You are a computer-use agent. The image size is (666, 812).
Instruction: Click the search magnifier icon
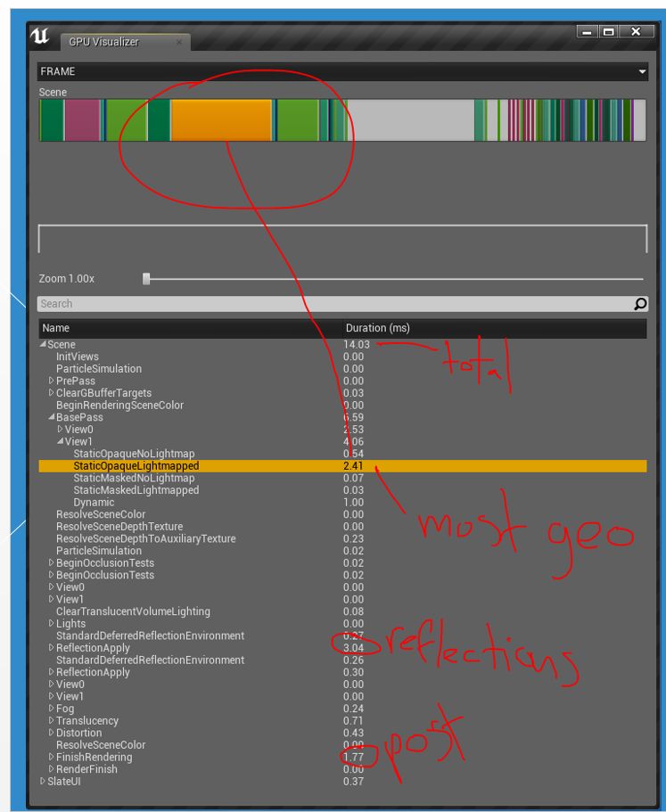click(x=640, y=304)
